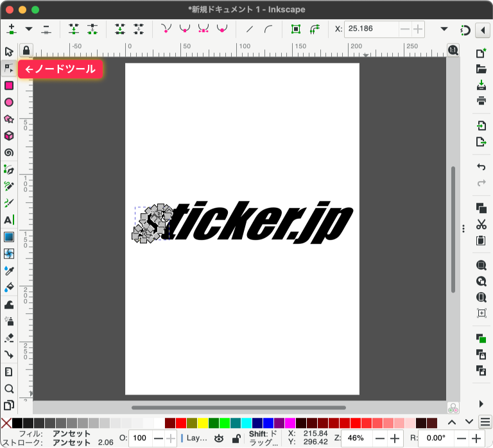Print the document

pyautogui.click(x=481, y=101)
